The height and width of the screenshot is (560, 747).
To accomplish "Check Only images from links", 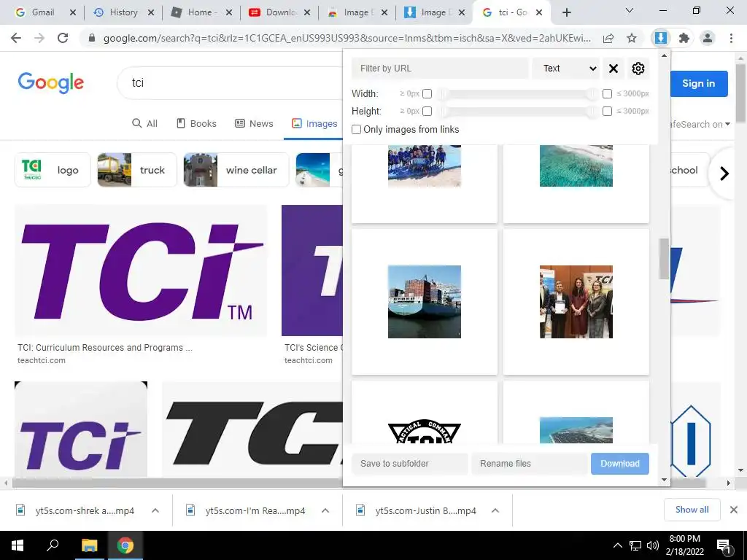I will pos(356,130).
